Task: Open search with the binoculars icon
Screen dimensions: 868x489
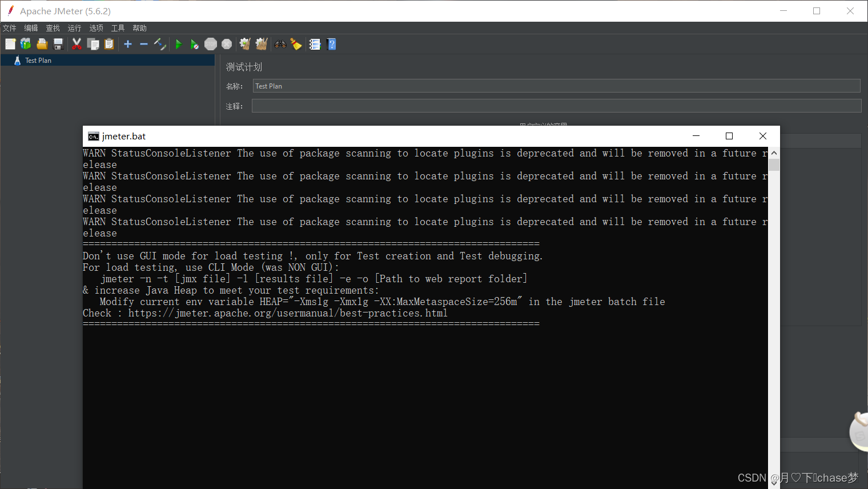Action: [280, 44]
